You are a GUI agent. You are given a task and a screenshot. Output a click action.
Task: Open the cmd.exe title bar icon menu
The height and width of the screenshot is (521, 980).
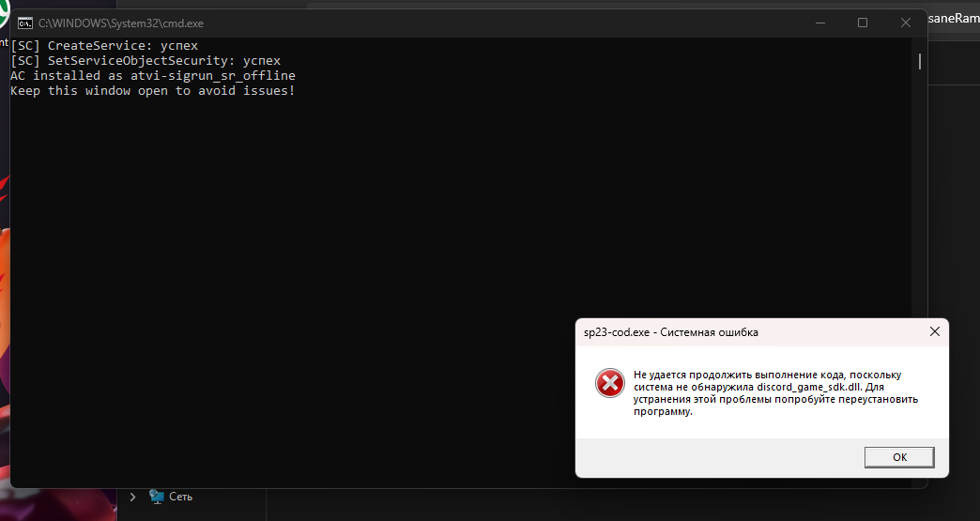(x=25, y=23)
